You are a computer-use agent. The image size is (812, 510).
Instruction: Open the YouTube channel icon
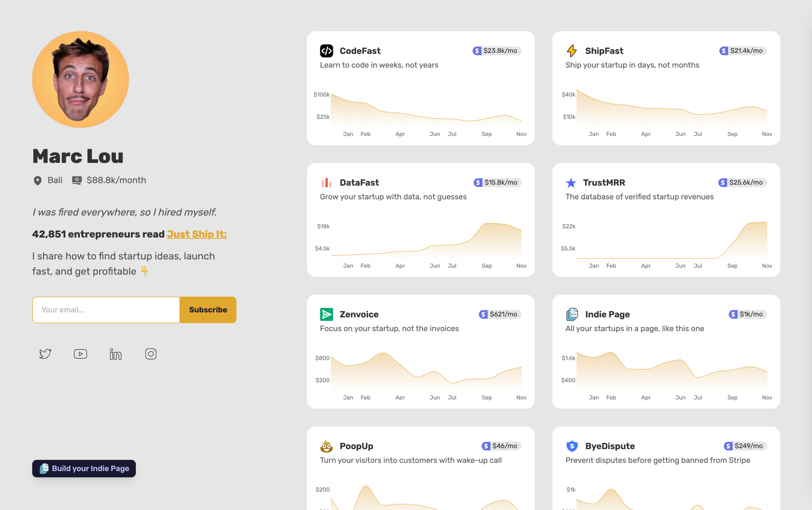pyautogui.click(x=80, y=354)
